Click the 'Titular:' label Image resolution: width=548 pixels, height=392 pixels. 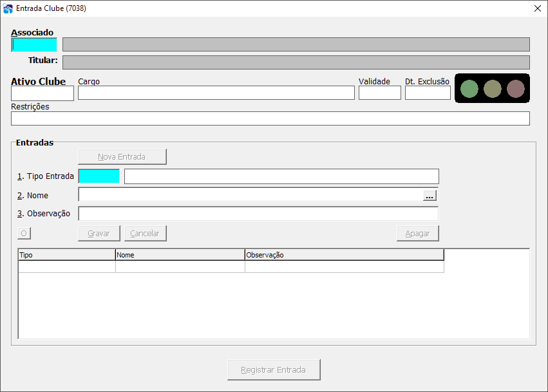pos(43,61)
